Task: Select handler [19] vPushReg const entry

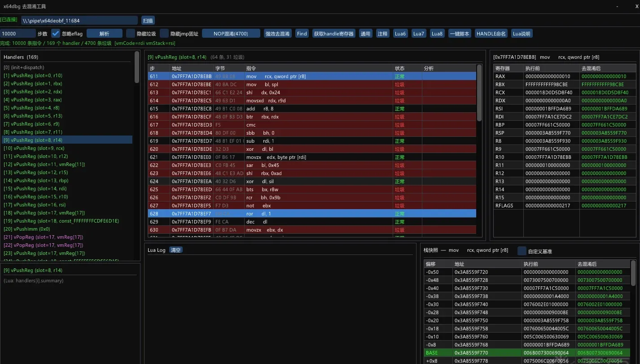Action: tap(67, 221)
